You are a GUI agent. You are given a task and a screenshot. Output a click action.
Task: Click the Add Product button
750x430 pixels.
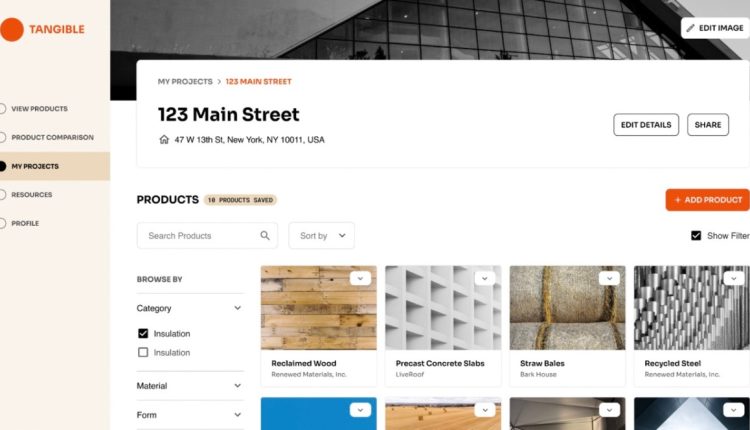(x=707, y=200)
